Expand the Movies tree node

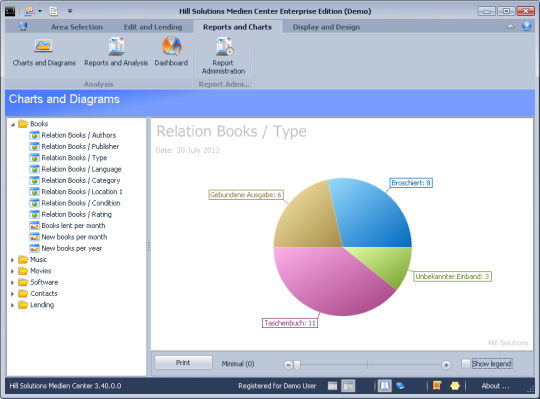coord(13,271)
